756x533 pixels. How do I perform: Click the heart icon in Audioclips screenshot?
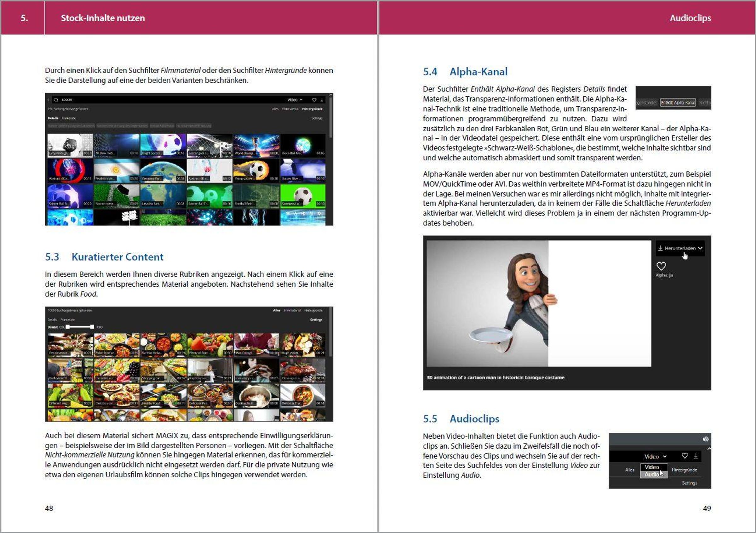click(x=685, y=456)
